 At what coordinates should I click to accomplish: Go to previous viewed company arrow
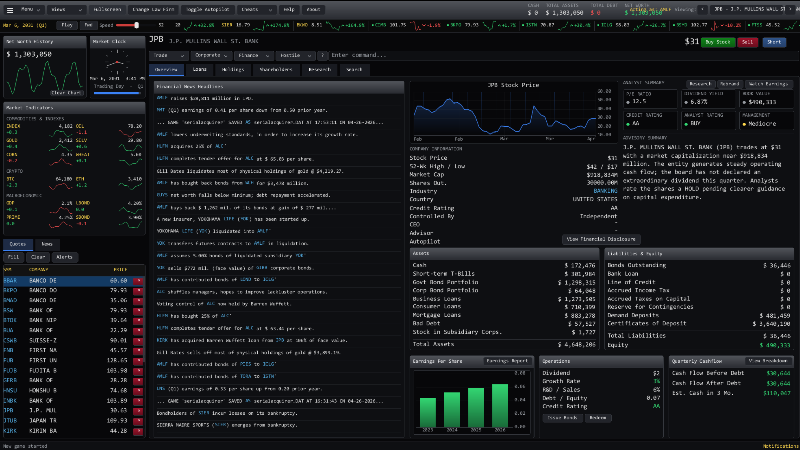click(x=702, y=10)
